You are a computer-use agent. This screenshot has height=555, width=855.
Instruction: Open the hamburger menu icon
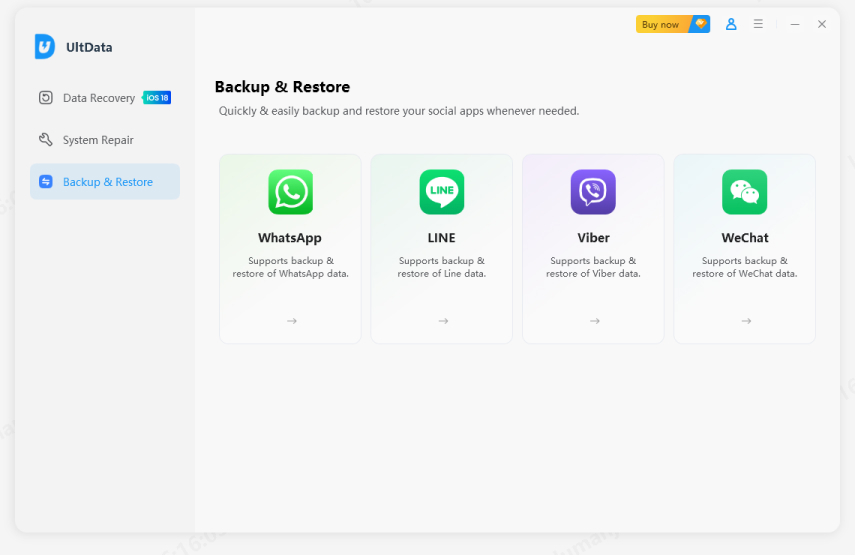click(758, 24)
